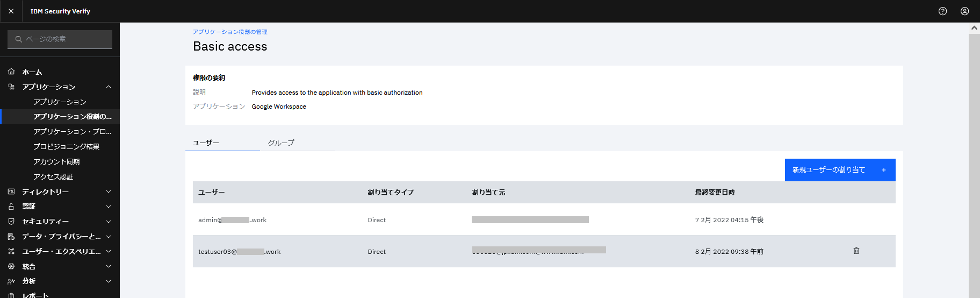
Task: Click the アプリケーション section icon
Action: 11,87
